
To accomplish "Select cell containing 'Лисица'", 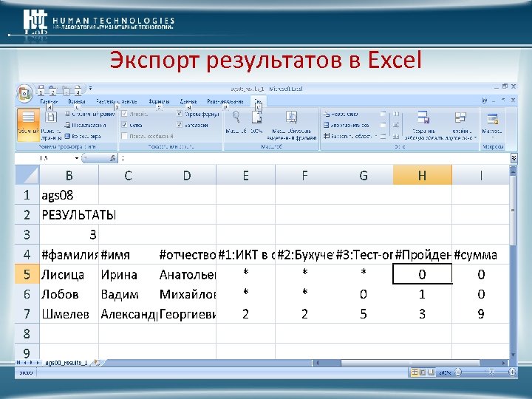I will [x=69, y=274].
